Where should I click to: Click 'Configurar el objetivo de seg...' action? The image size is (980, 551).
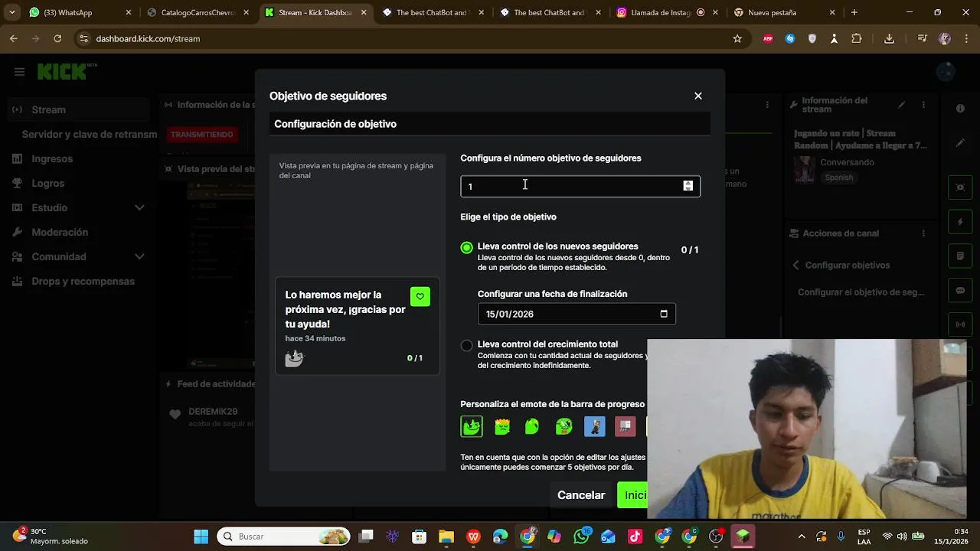[861, 292]
